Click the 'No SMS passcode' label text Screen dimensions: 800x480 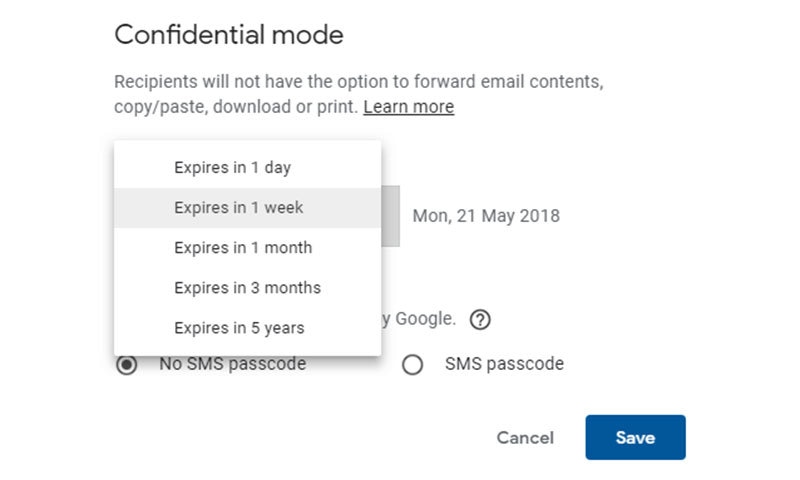[233, 364]
